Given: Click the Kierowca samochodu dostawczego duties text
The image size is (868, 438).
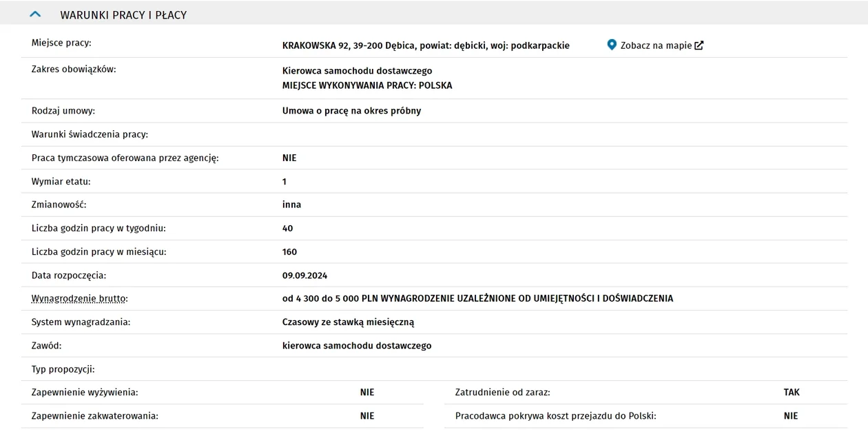Looking at the screenshot, I should pos(357,71).
